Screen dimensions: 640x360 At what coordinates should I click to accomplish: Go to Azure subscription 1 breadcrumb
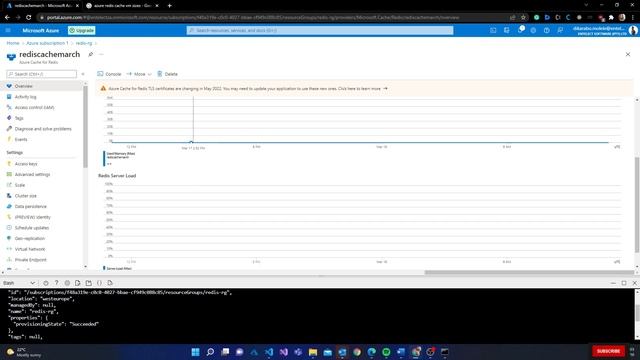[x=47, y=43]
